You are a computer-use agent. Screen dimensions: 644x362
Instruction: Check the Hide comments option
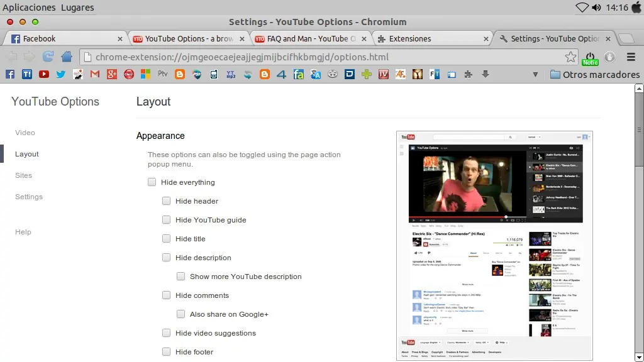166,295
